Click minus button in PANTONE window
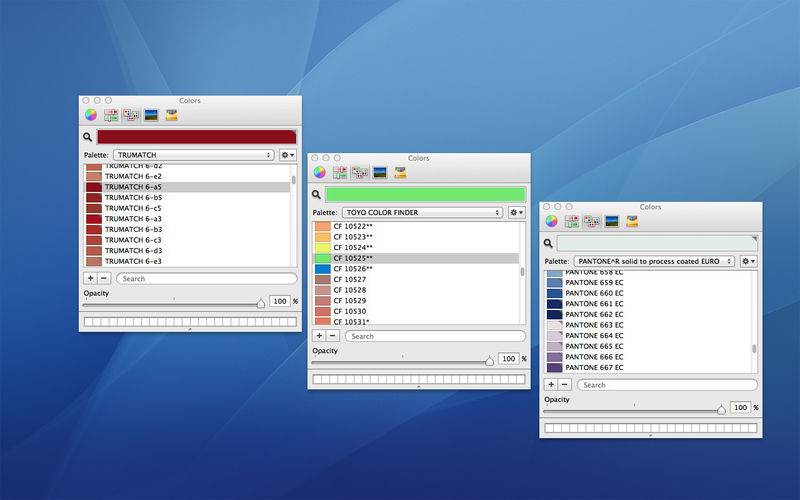 tap(564, 385)
